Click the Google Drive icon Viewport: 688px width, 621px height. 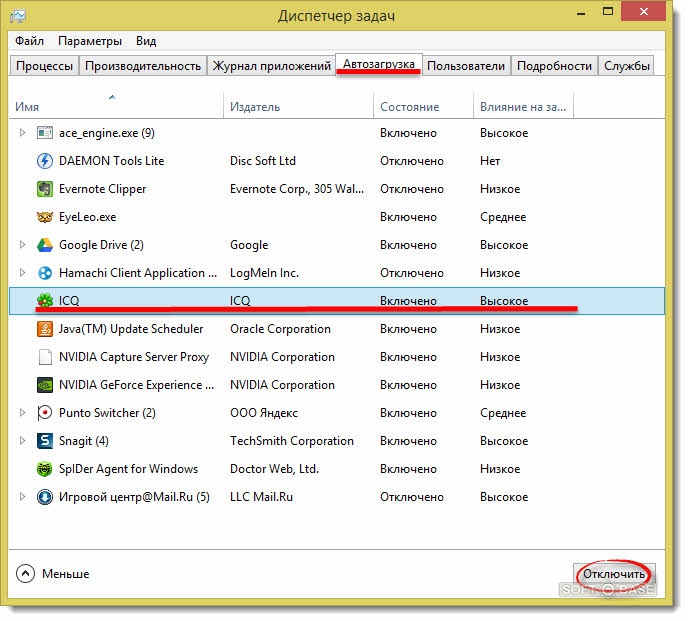coord(44,245)
